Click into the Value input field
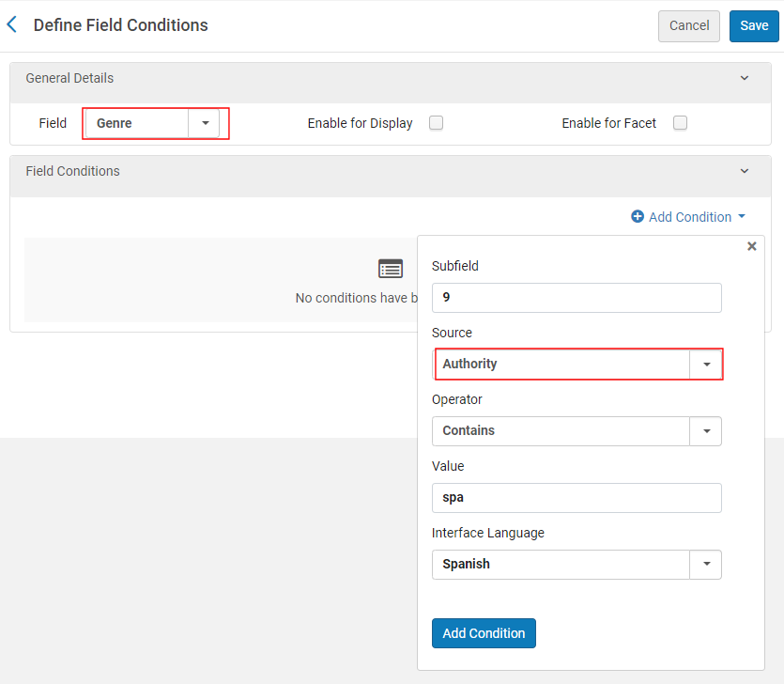The image size is (784, 684). point(576,498)
